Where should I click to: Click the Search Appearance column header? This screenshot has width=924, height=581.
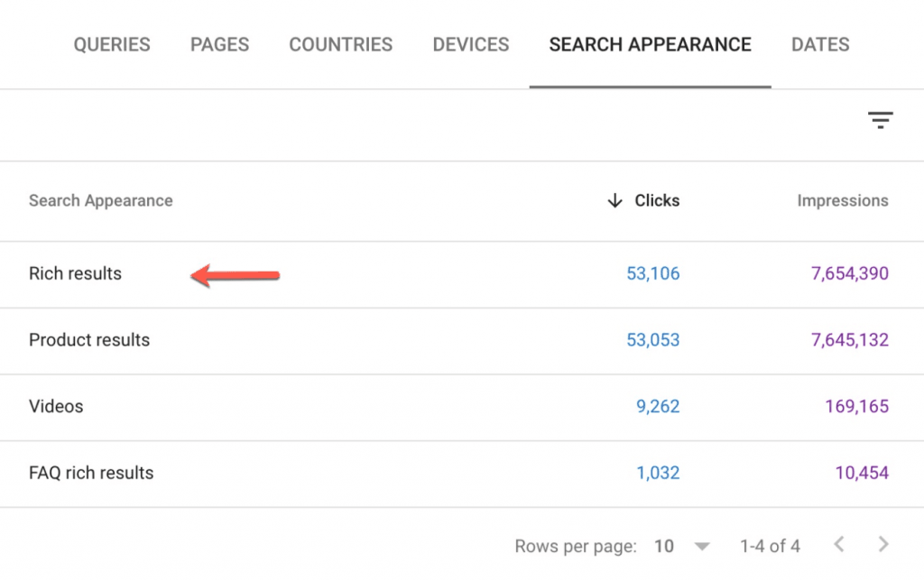coord(100,200)
